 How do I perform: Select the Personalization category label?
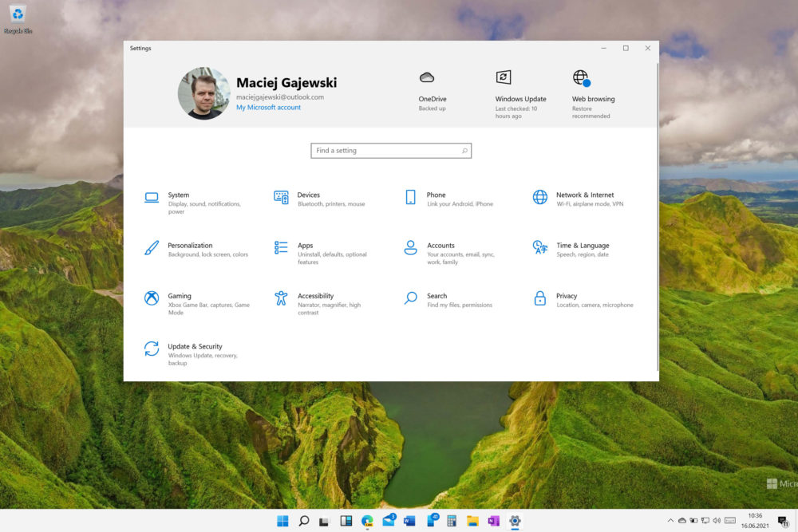[x=191, y=245]
